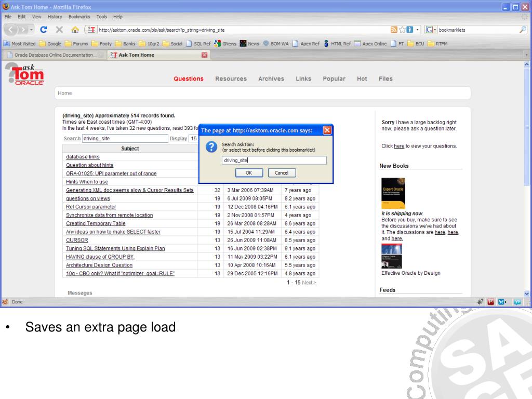
Task: Click the page Search field with driving_site
Action: tap(125, 138)
